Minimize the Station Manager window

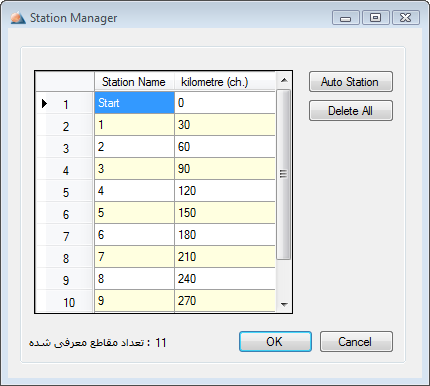tap(346, 17)
